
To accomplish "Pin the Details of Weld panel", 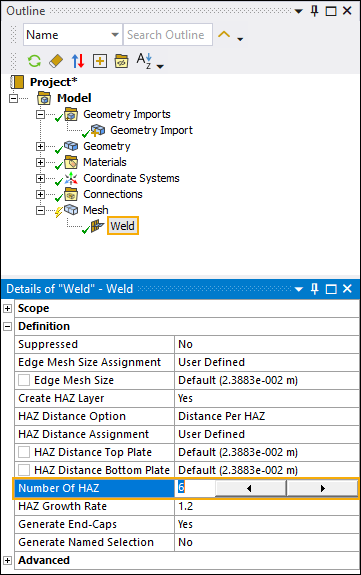I will point(314,289).
